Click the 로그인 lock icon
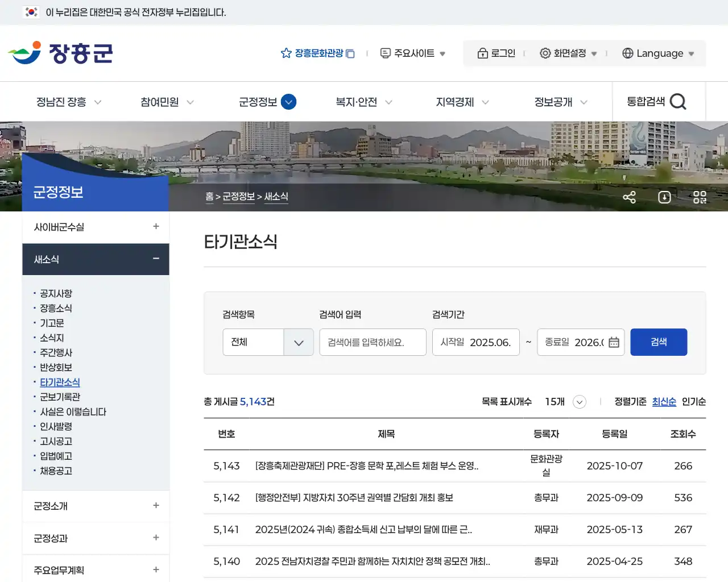The width and height of the screenshot is (728, 582). point(482,53)
